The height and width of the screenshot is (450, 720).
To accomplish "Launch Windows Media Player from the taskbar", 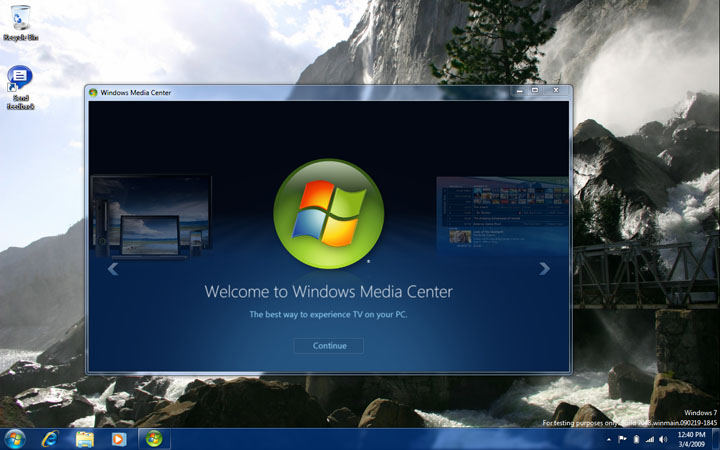I will click(x=119, y=439).
